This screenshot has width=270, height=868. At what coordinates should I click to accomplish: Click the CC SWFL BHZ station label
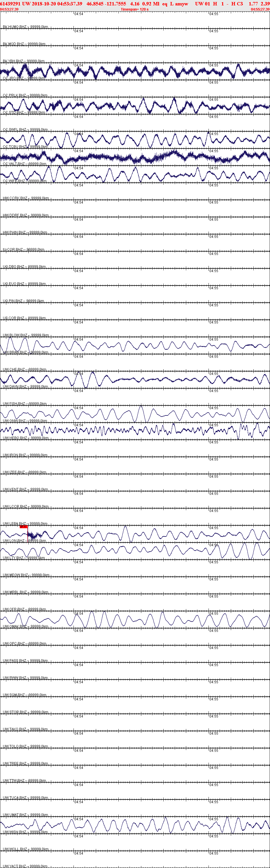[25, 129]
